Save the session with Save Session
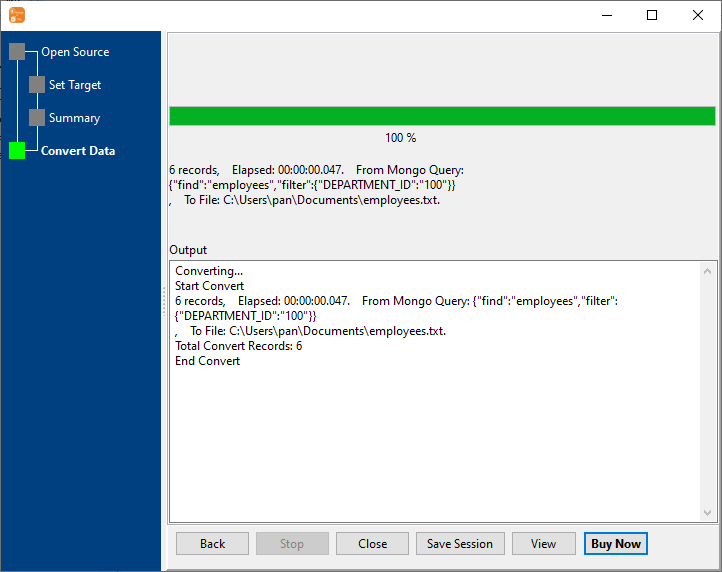722x572 pixels. click(460, 544)
